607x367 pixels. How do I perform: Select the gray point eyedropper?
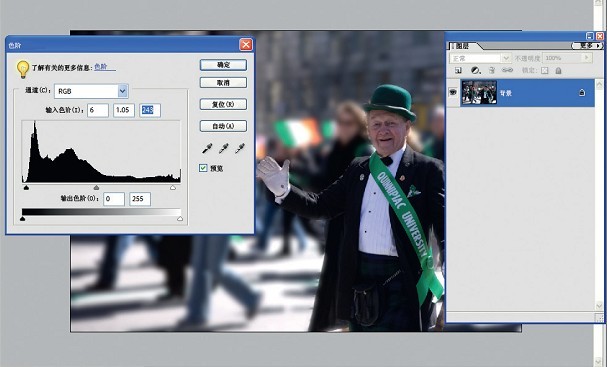coord(223,148)
